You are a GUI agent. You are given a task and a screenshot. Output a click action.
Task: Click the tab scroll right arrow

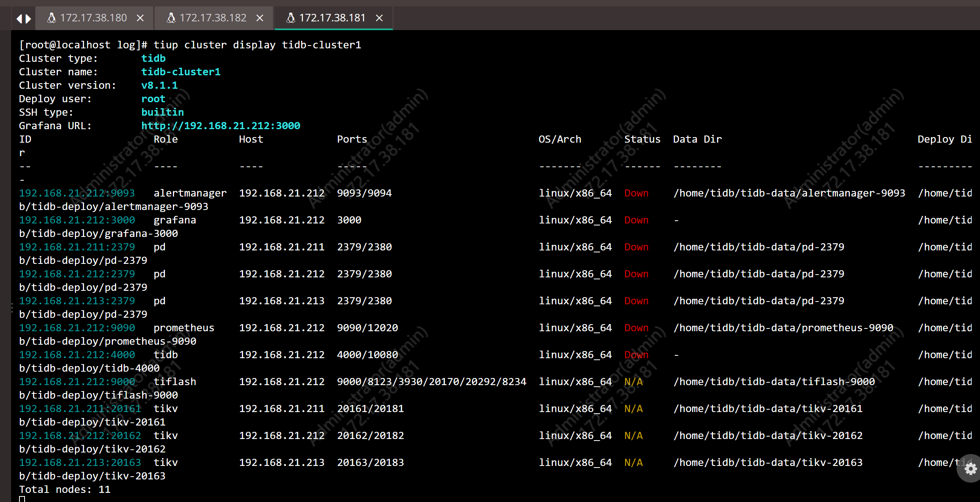coord(28,18)
